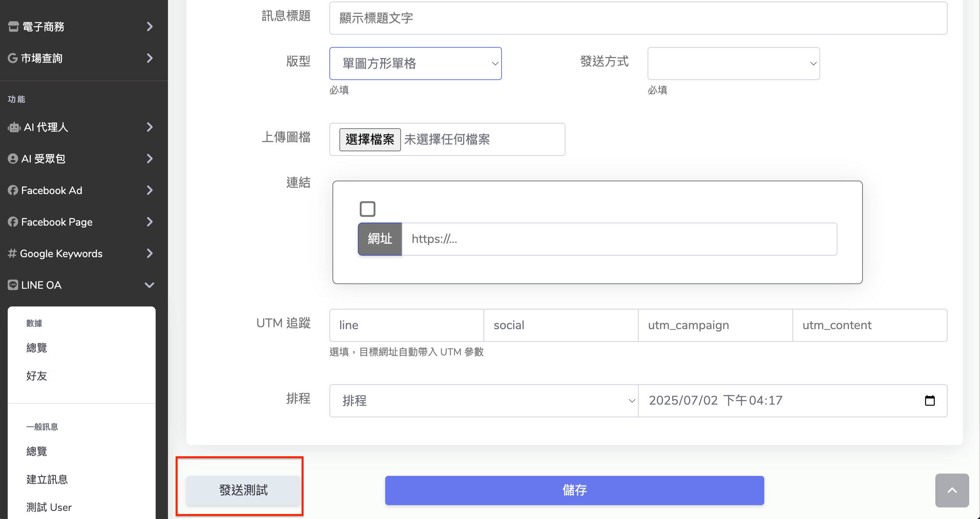Image resolution: width=980 pixels, height=519 pixels.
Task: Open the 排程 schedule type dropdown
Action: (x=483, y=400)
